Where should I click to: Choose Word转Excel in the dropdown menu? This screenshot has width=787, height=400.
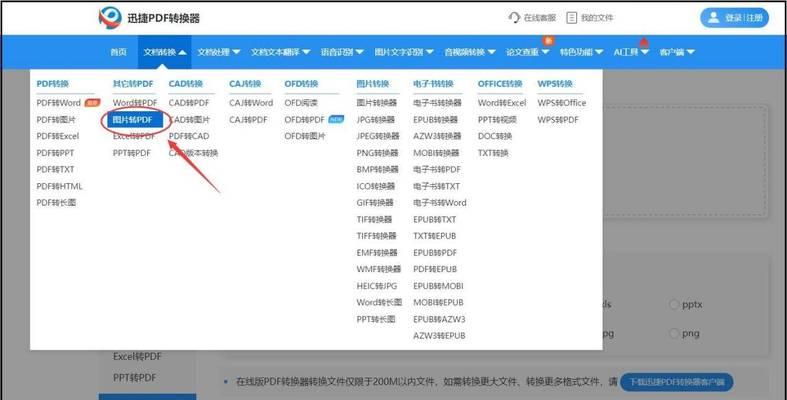(x=502, y=103)
